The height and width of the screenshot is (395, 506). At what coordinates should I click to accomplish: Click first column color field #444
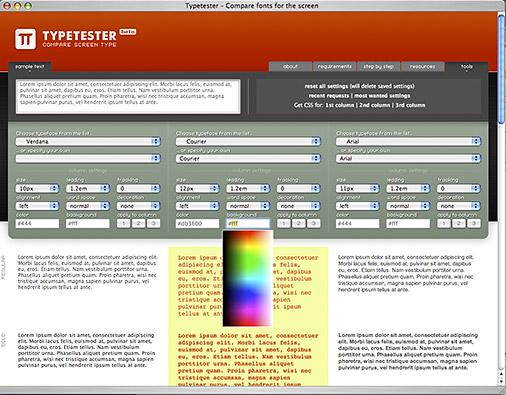click(37, 223)
